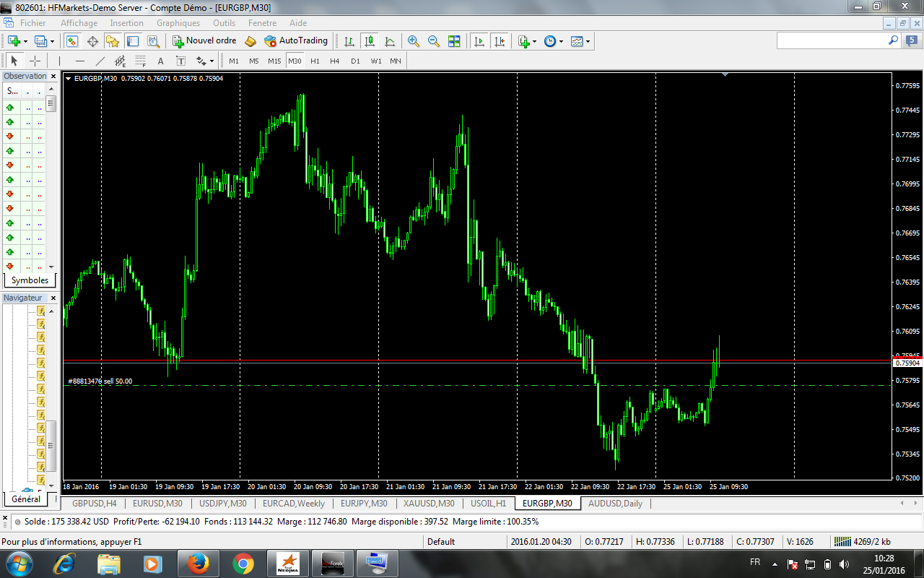Switch timeframe to W1

coord(376,61)
